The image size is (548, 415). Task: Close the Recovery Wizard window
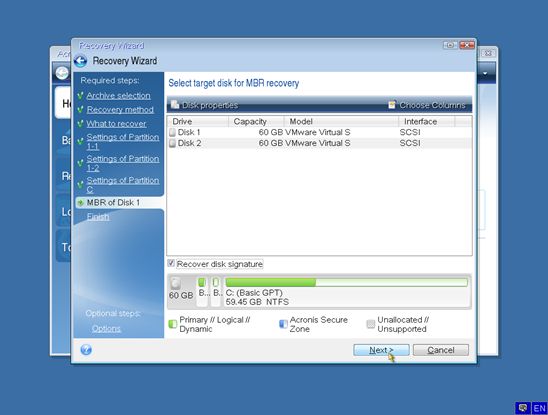467,45
